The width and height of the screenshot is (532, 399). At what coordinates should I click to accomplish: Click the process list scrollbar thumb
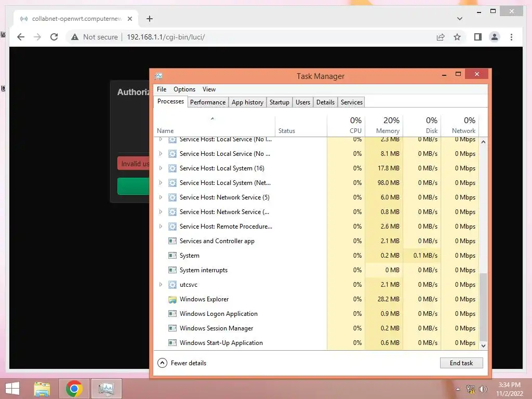(x=484, y=307)
